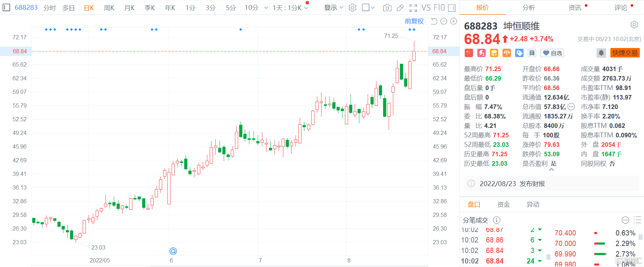
Task: Click stock code 688283 in toolbar
Action: tap(26, 7)
